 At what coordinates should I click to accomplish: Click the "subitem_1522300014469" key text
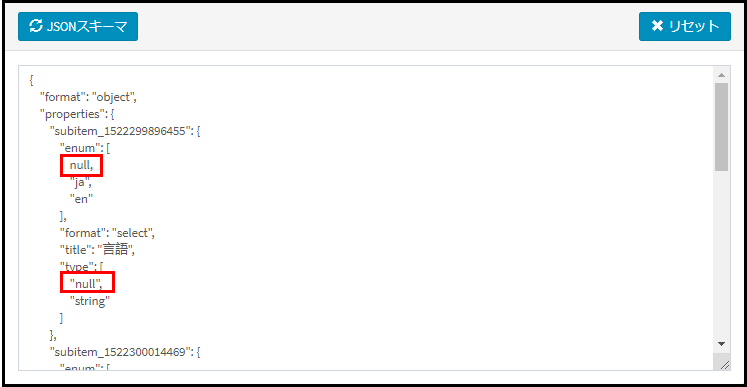click(121, 353)
